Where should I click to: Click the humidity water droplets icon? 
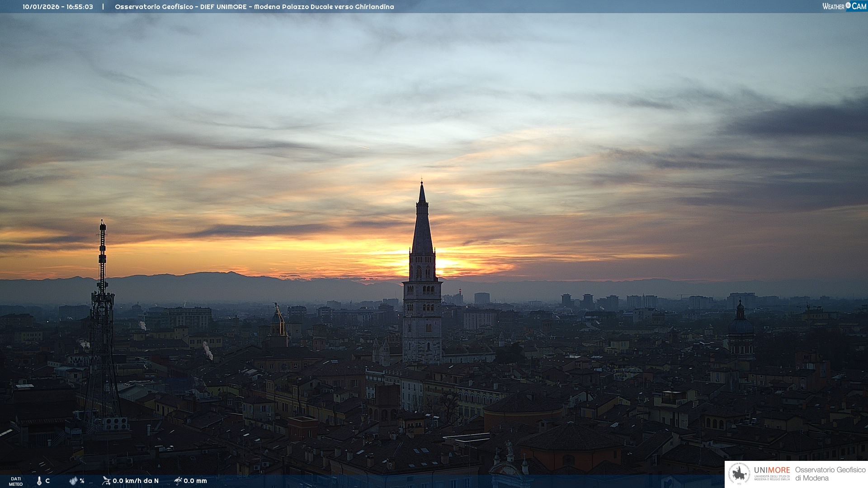pyautogui.click(x=73, y=481)
